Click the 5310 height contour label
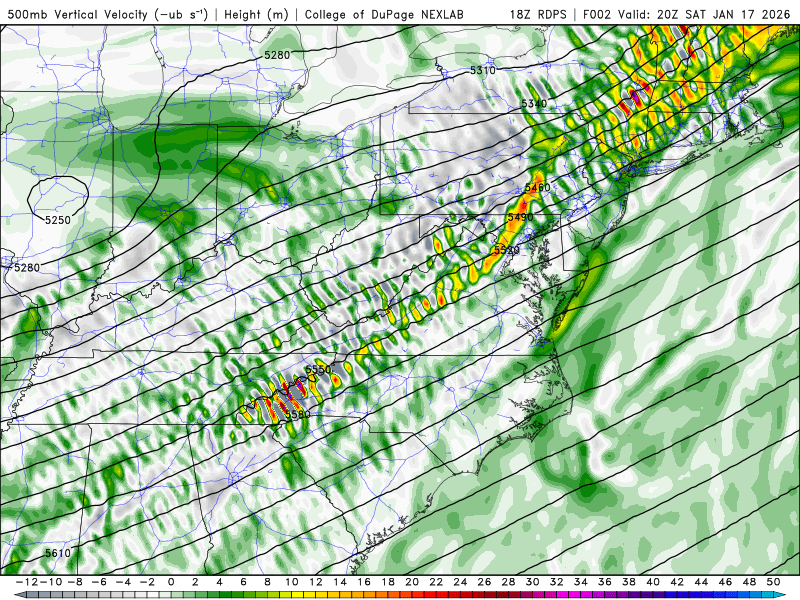The image size is (800, 600). pyautogui.click(x=483, y=70)
